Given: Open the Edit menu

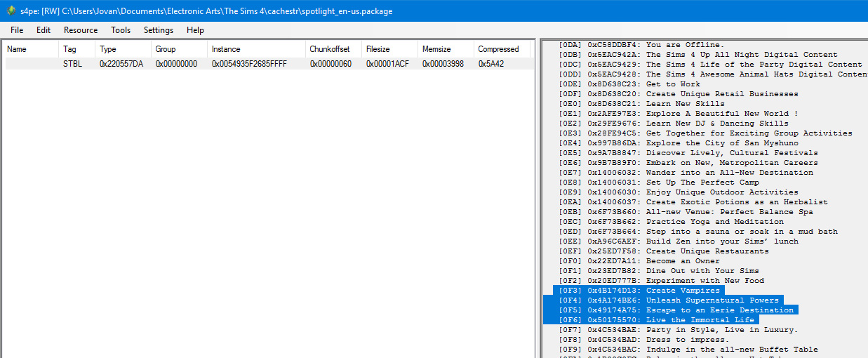Looking at the screenshot, I should tap(44, 30).
